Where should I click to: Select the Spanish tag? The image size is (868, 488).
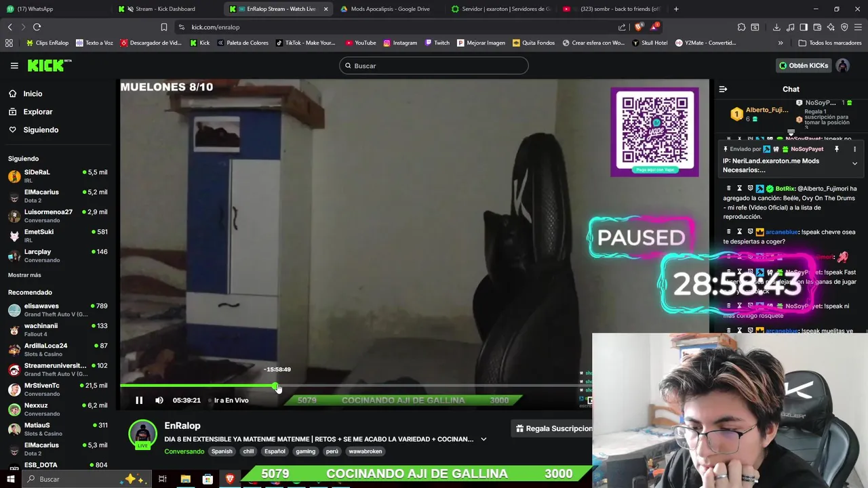[222, 451]
